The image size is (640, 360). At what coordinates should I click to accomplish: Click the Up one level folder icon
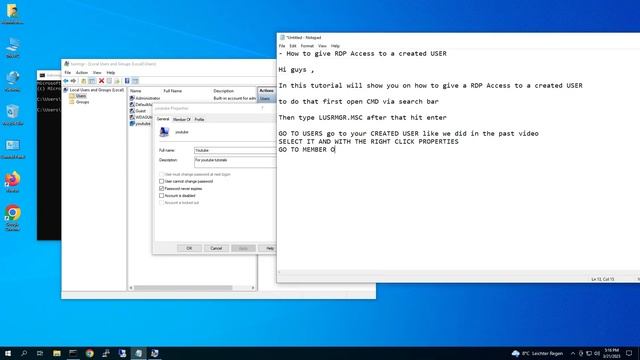83,81
